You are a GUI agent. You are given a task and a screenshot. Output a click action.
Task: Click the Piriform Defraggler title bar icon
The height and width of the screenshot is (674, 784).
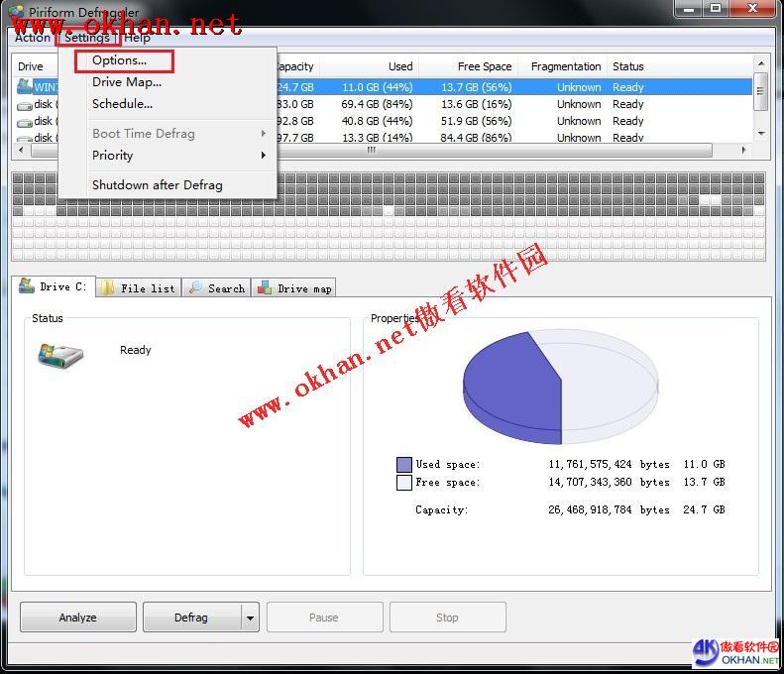[17, 11]
